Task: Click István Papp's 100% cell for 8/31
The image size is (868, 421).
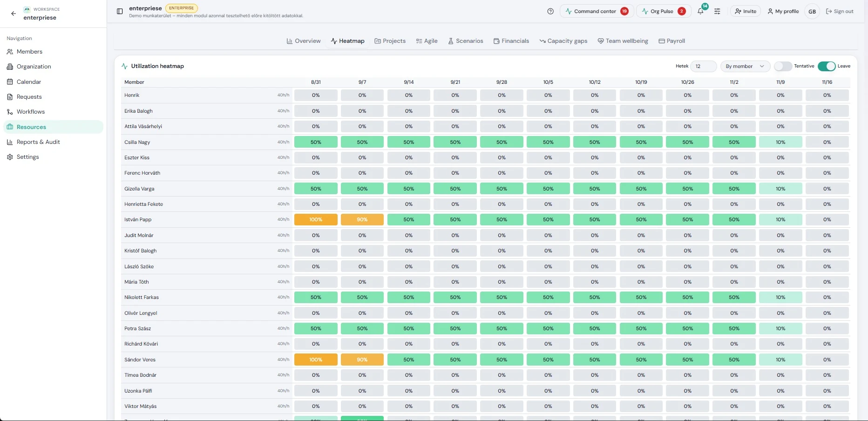Action: [x=316, y=219]
